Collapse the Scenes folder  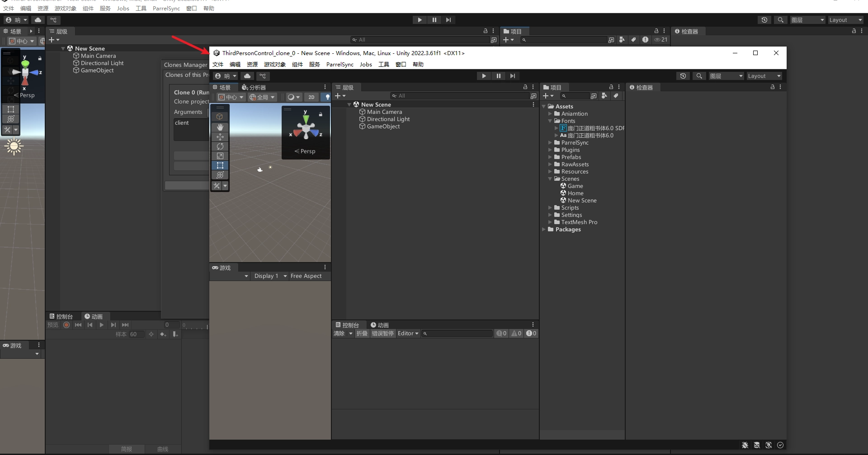(x=550, y=179)
